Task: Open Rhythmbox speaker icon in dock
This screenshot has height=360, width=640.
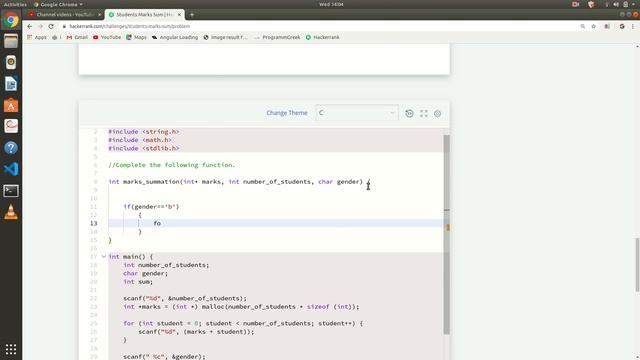Action: 11,62
